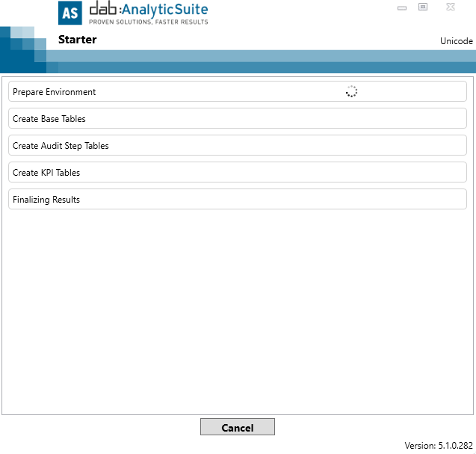Click the dab:AnalyticSuite logo text

click(x=148, y=10)
